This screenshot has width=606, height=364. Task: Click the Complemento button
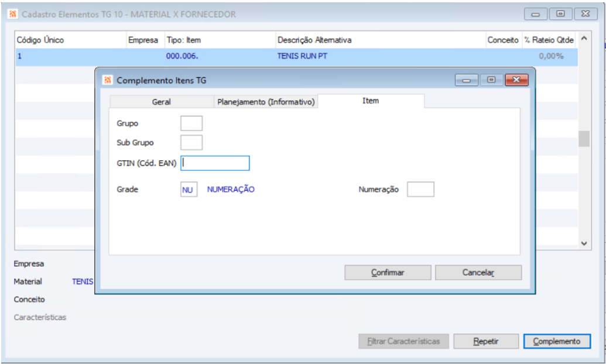pyautogui.click(x=557, y=341)
